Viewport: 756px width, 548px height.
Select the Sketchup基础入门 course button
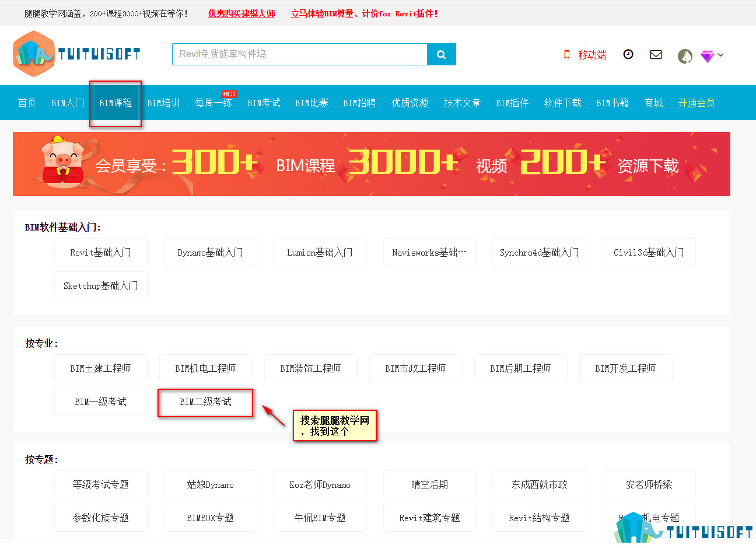(x=101, y=285)
